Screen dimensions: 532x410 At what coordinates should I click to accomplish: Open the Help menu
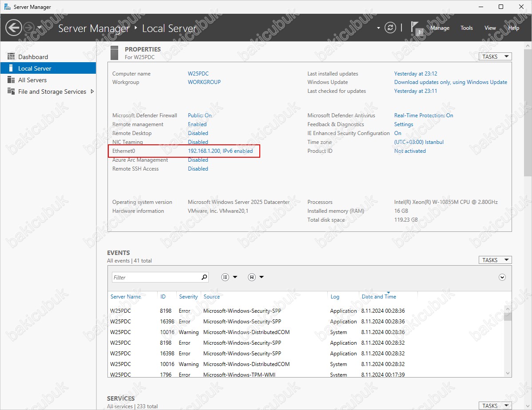pyautogui.click(x=514, y=28)
